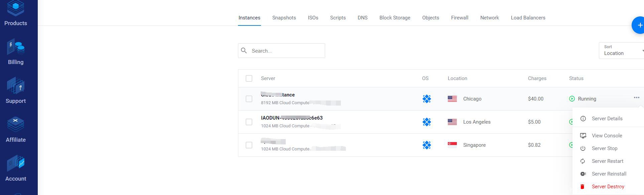Open the IAODUN server link
Image resolution: width=644 pixels, height=195 pixels.
click(291, 118)
